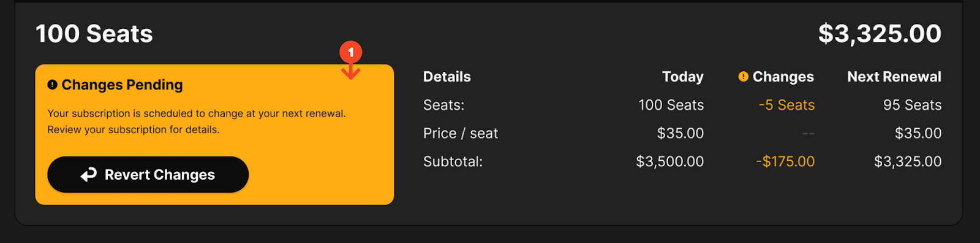Select the Changes Pending heading
The height and width of the screenshot is (243, 980).
point(122,85)
